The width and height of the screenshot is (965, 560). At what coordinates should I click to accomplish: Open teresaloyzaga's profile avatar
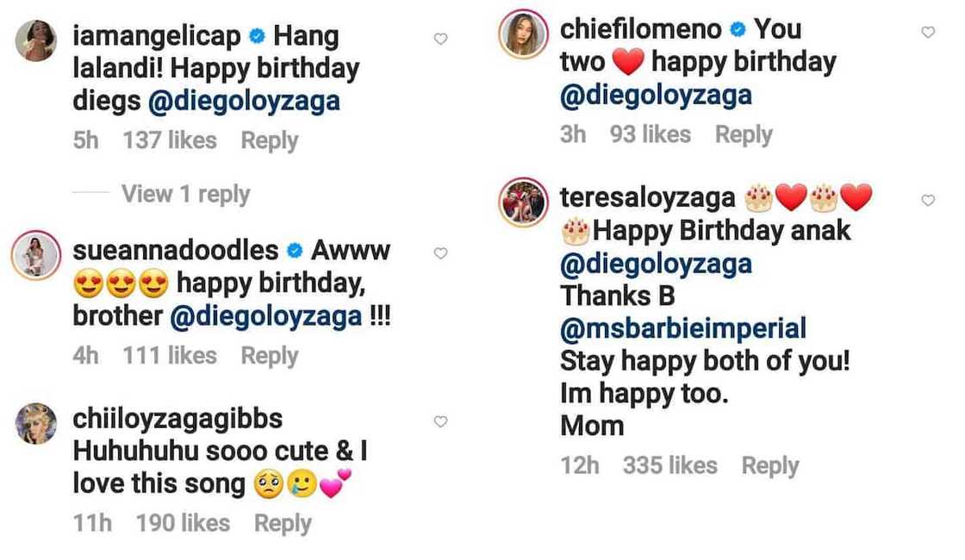[524, 202]
